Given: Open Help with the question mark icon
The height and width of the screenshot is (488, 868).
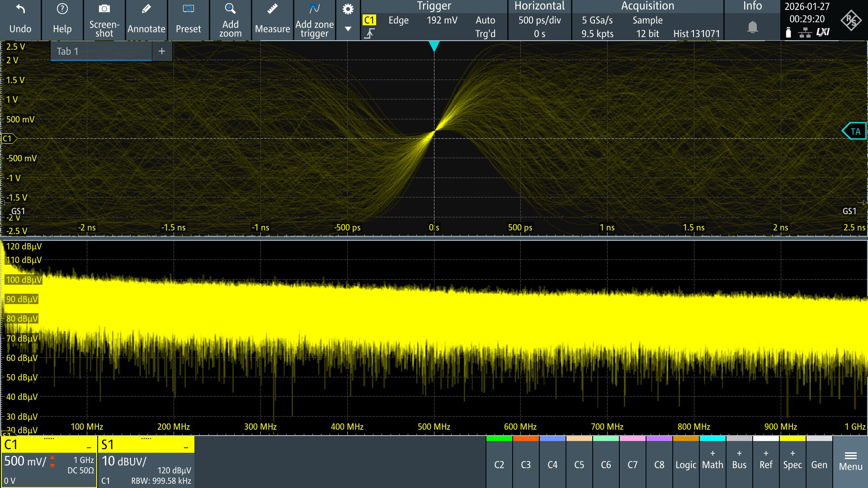Looking at the screenshot, I should 62,9.
